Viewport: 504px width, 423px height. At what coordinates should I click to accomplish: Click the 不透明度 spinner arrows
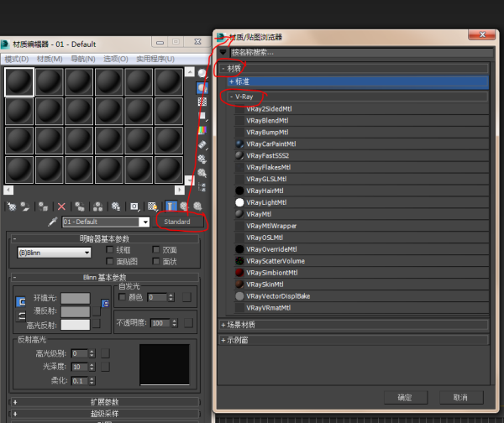point(174,323)
